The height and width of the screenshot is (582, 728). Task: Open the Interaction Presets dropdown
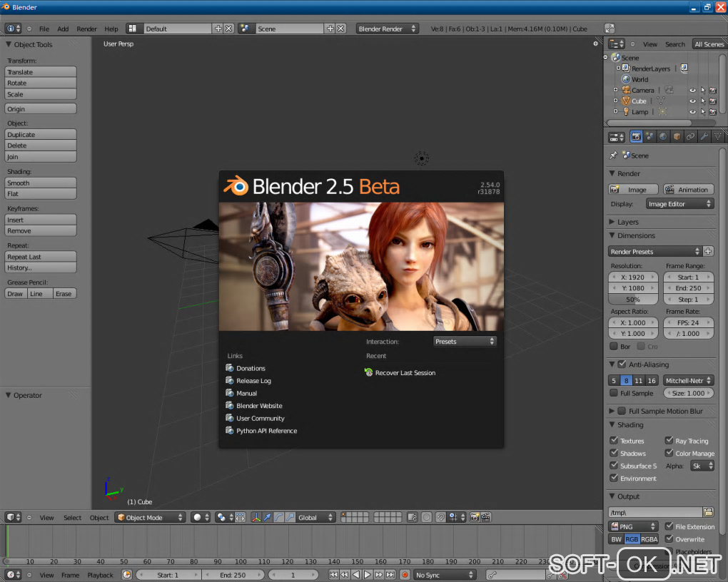click(x=465, y=342)
